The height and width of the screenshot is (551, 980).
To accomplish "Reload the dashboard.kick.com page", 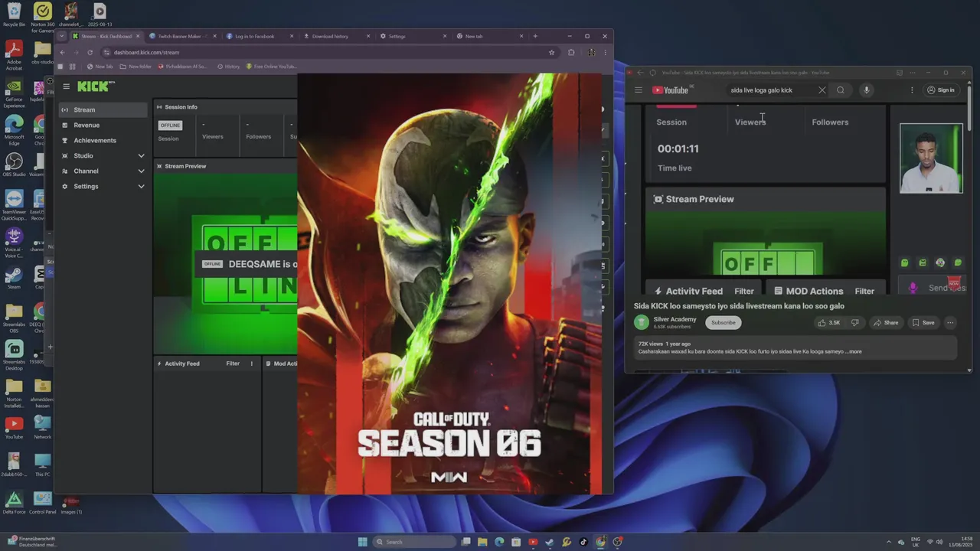I will tap(90, 52).
